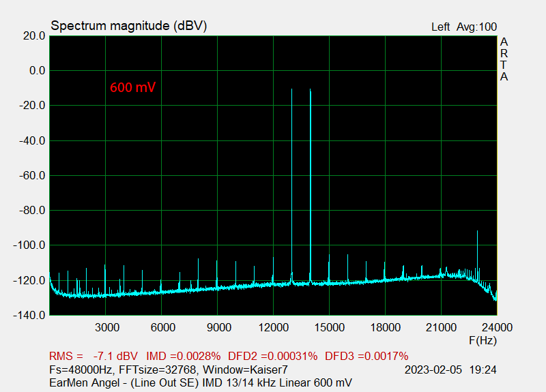Click the -100.0 y-axis label

pyautogui.click(x=29, y=245)
